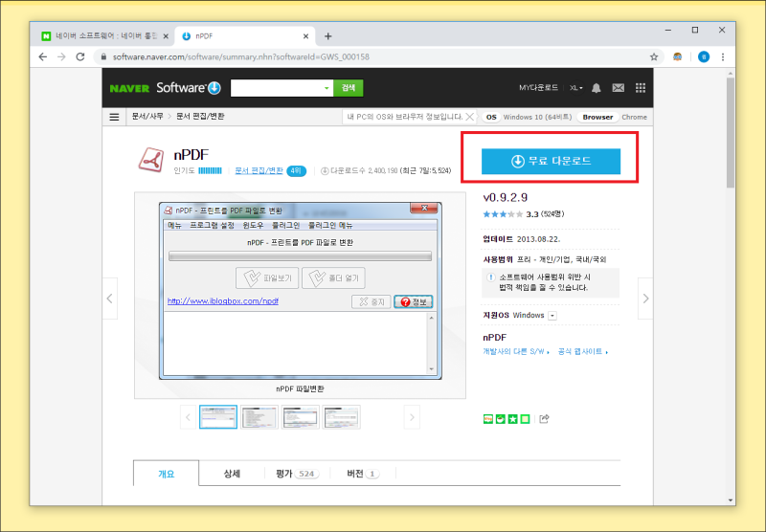The image size is (766, 532).
Task: Expand the search box dropdown arrow
Action: (327, 88)
